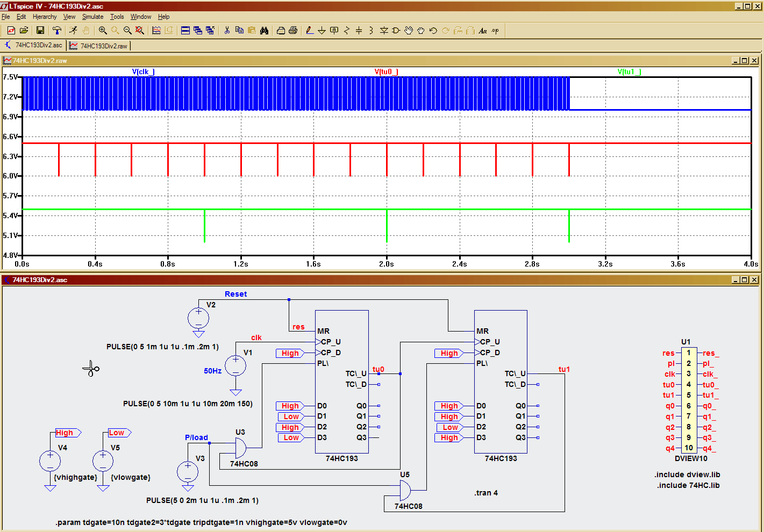This screenshot has height=532, width=764.
Task: Undo the last action
Action: pos(433,31)
